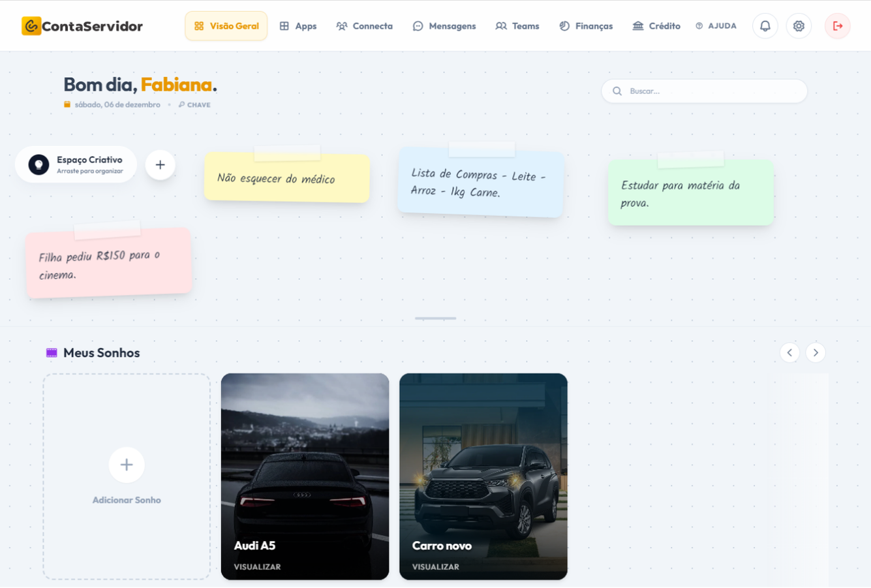Select the Connecta people icon
871x588 pixels.
341,25
